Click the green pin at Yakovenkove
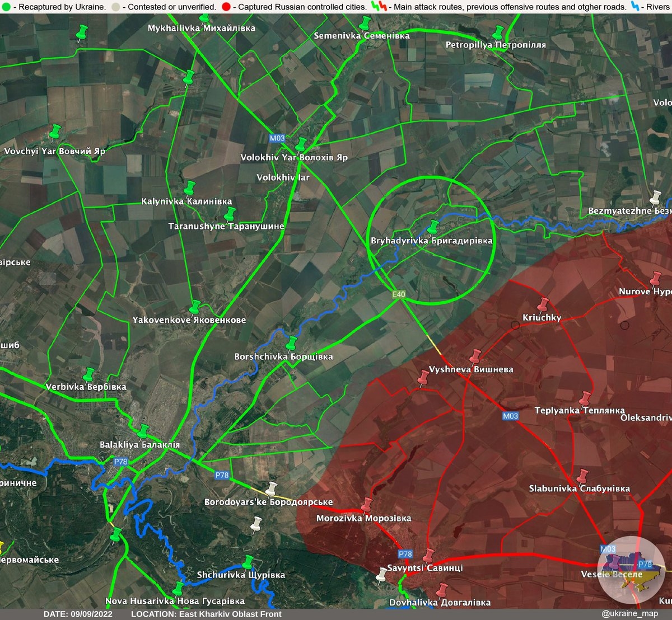Screen dimensions: 672x620 (195, 307)
